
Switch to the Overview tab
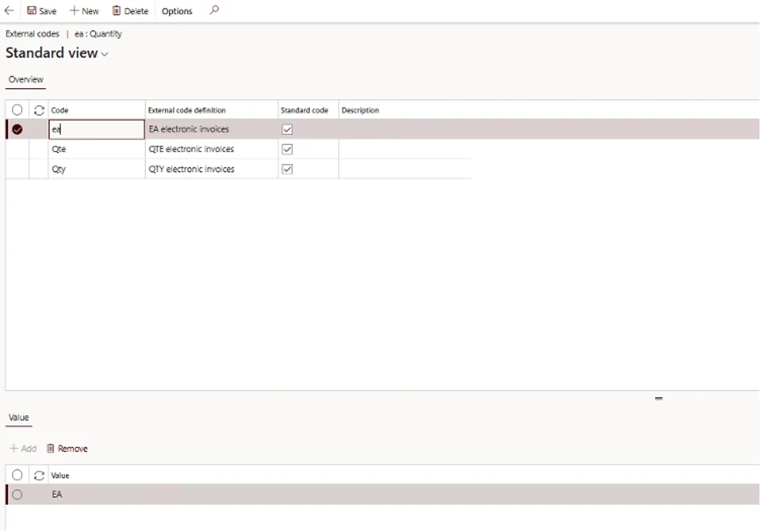[x=26, y=79]
